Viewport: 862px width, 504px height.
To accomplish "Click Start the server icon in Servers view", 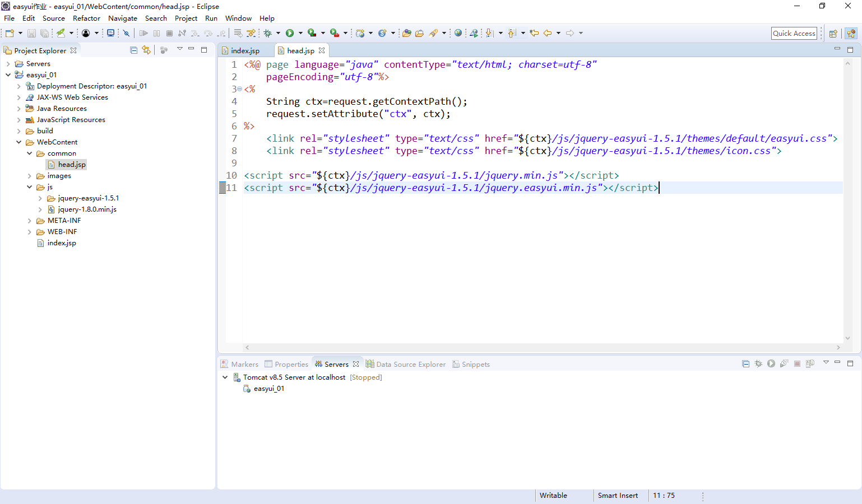I will [x=771, y=363].
